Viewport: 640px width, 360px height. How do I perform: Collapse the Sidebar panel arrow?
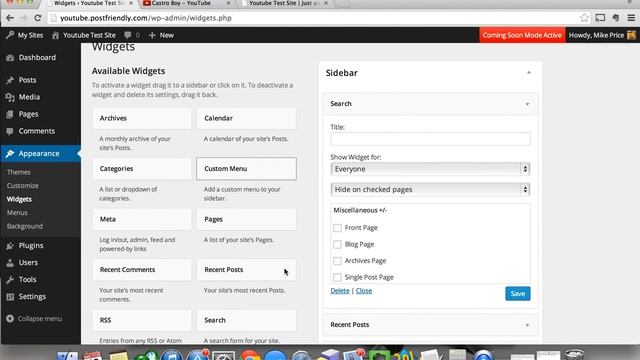tap(529, 73)
